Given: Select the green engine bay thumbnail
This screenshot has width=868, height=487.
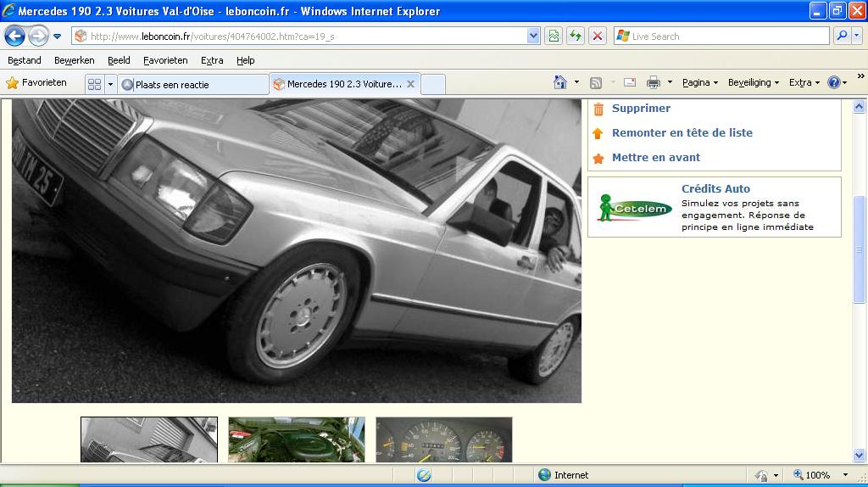Looking at the screenshot, I should (297, 439).
